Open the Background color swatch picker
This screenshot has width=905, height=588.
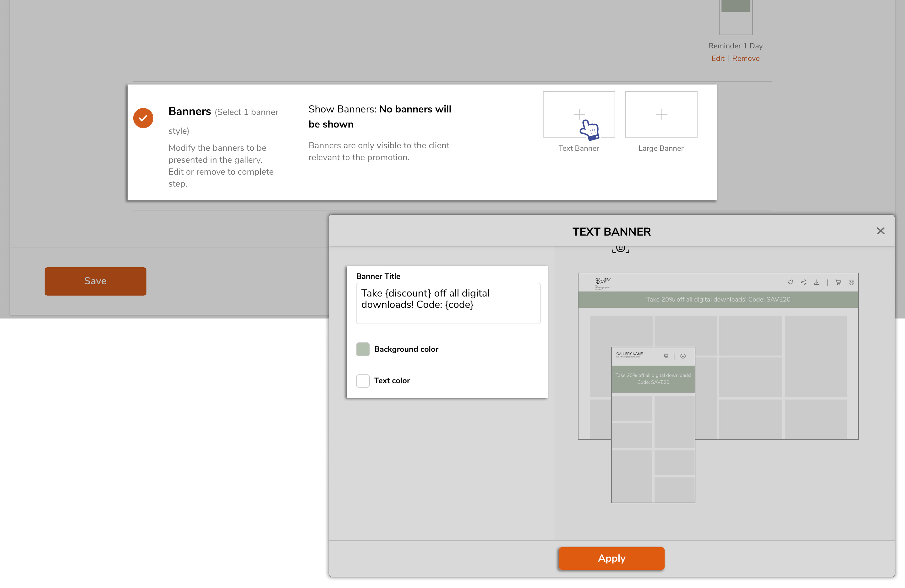click(363, 349)
